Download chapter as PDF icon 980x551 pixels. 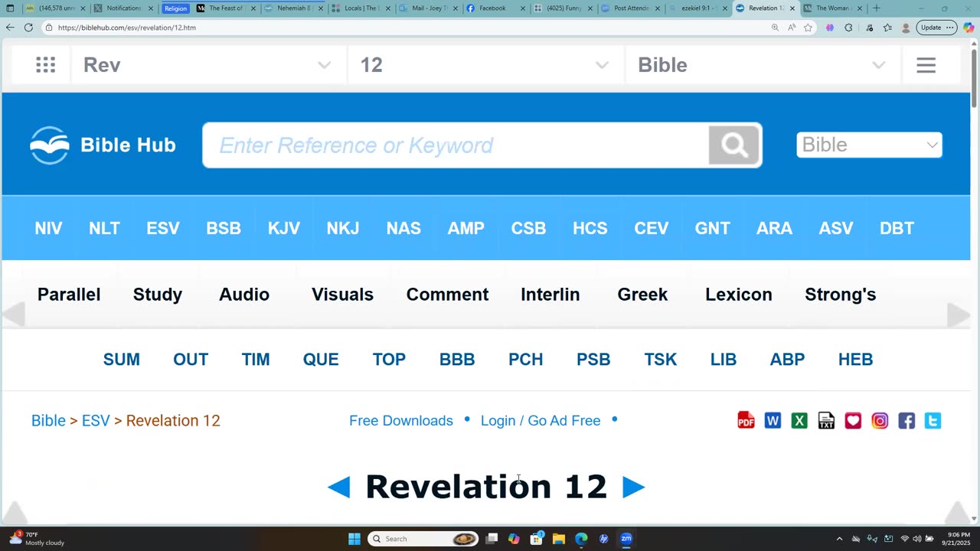tap(746, 420)
